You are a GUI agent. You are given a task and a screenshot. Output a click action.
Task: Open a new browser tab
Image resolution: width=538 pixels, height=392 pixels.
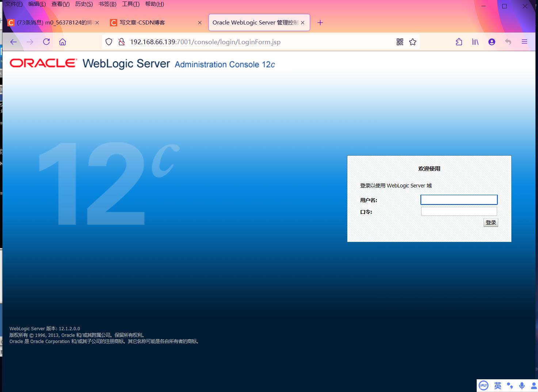pos(320,23)
